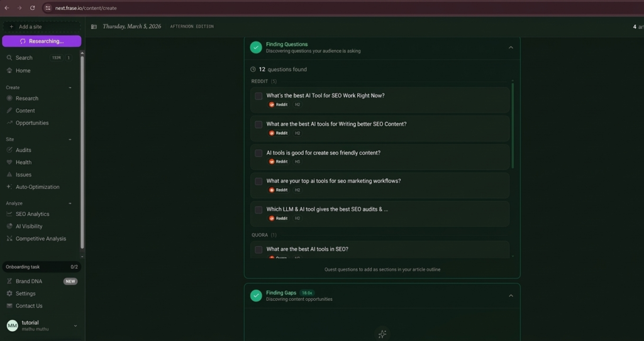This screenshot has height=341, width=644.
Task: Open the Onboarding task 0/2 item
Action: [42, 267]
